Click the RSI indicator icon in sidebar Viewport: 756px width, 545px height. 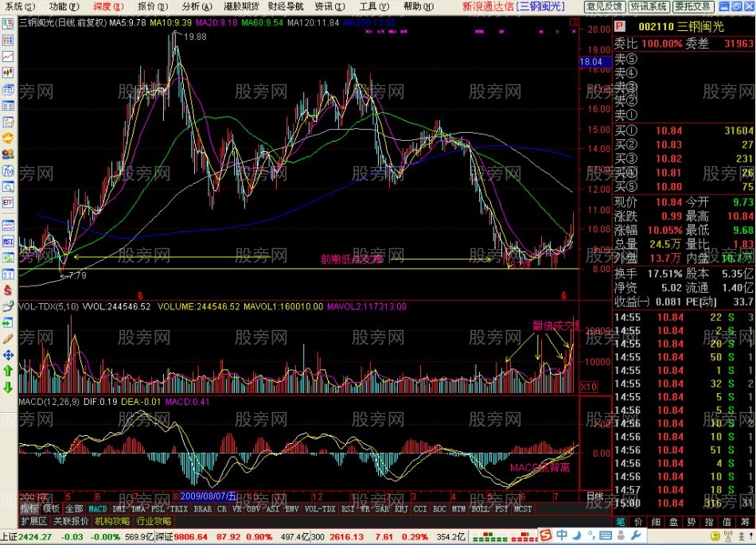click(8, 241)
